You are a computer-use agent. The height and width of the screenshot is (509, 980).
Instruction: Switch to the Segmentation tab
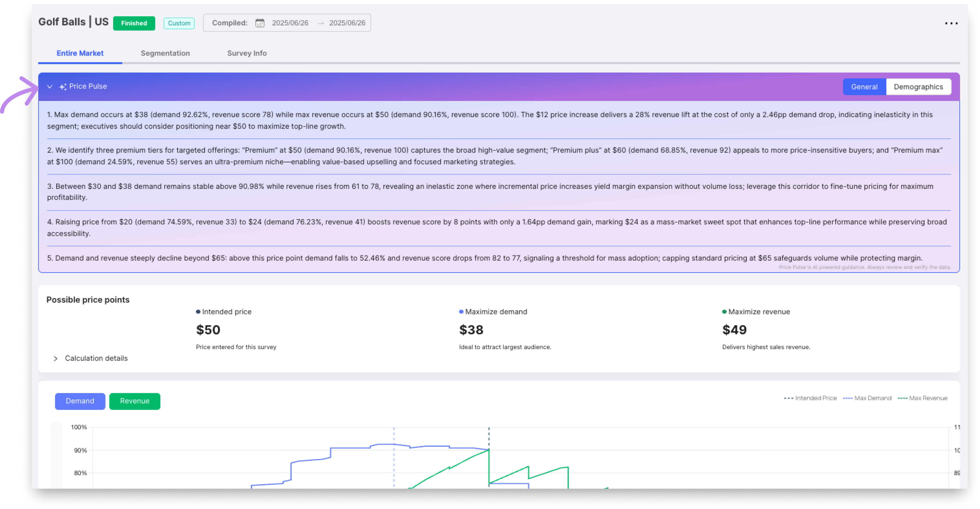(165, 53)
